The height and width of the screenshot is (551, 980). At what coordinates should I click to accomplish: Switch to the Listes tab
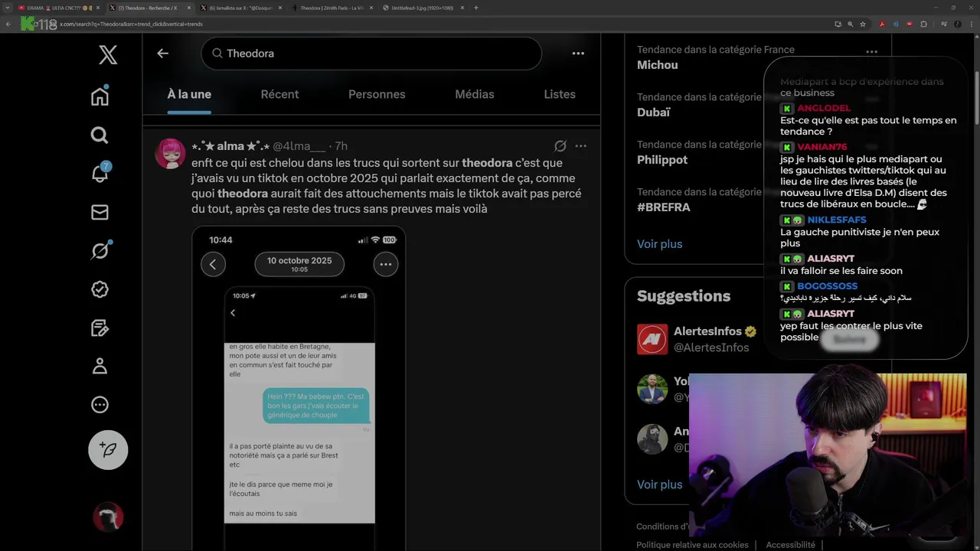tap(560, 94)
